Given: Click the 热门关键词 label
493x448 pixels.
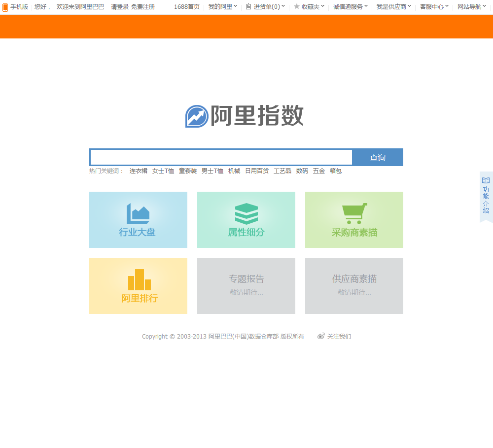Looking at the screenshot, I should [x=106, y=171].
